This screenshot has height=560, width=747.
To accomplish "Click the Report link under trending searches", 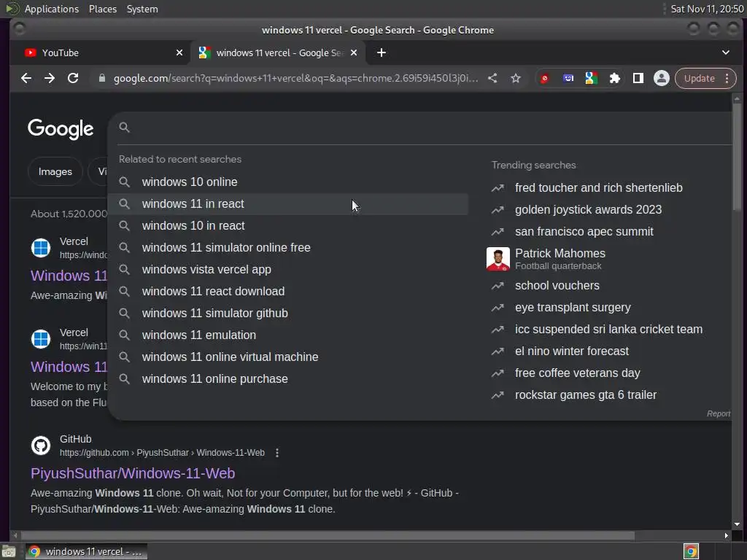I will click(719, 414).
